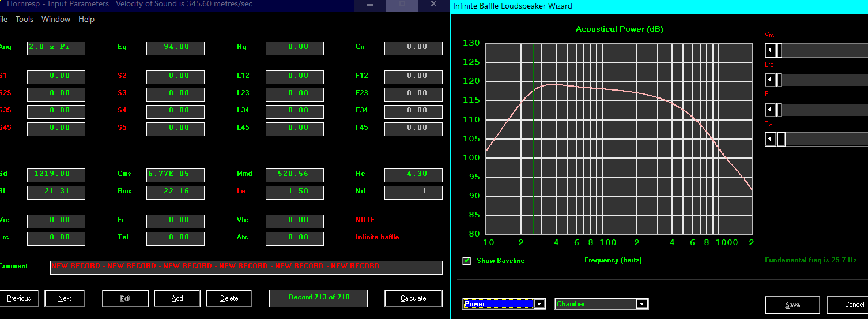Click the Vtc input field
This screenshot has width=868, height=319.
[x=295, y=221]
